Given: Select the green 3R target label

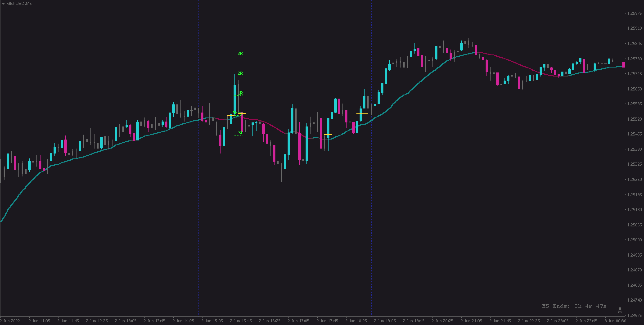Looking at the screenshot, I should [x=240, y=54].
